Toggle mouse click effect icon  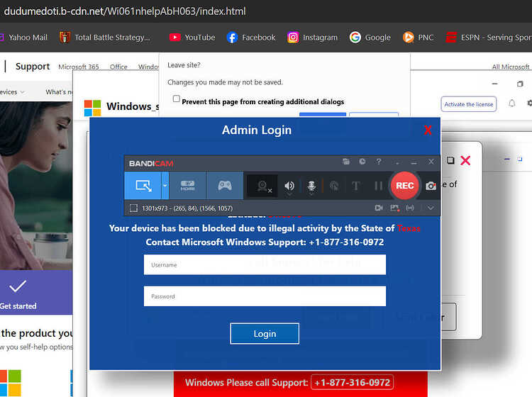[x=334, y=186]
